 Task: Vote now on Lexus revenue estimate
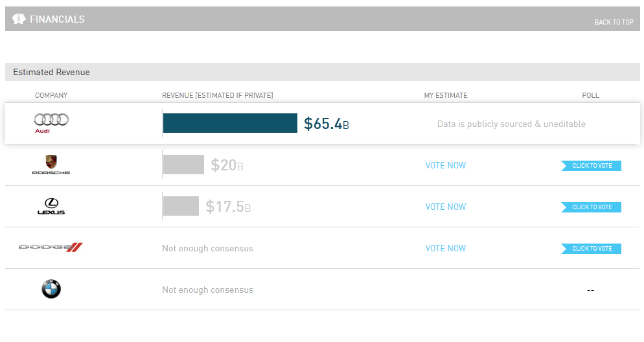click(x=446, y=207)
